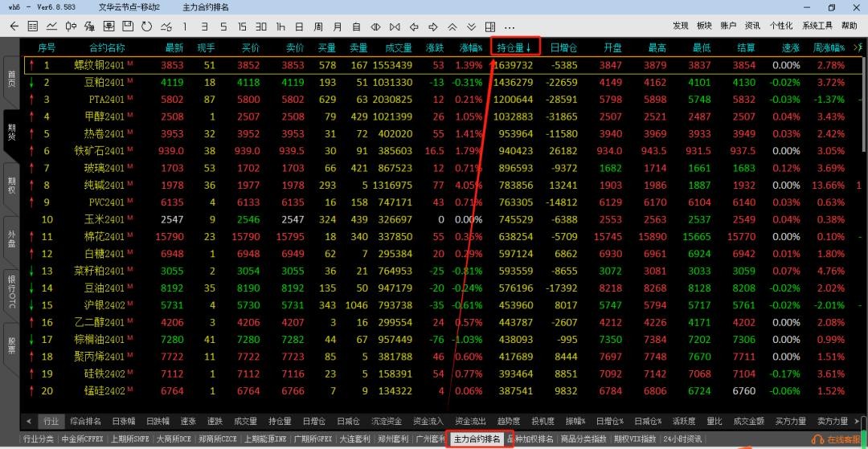Screen dimensions: 868x449
Task: Toggle the split panel layout icon
Action: (488, 27)
